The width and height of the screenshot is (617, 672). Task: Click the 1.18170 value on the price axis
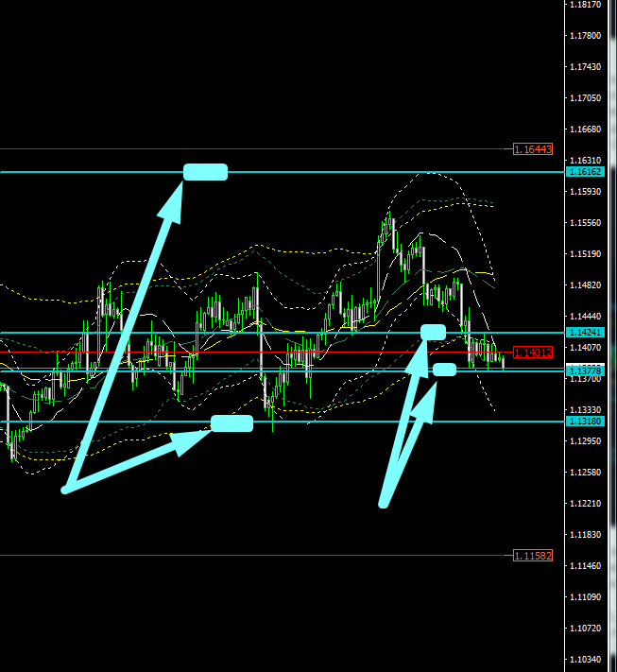click(587, 5)
